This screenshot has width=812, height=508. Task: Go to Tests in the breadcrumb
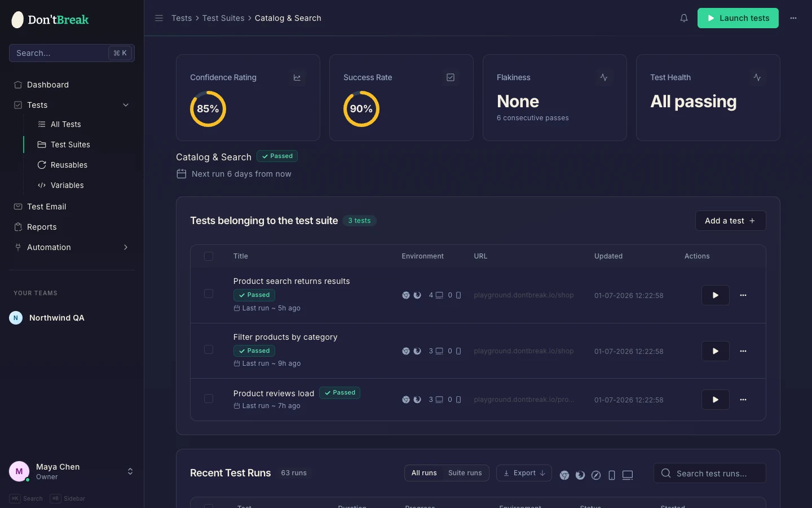tap(182, 18)
